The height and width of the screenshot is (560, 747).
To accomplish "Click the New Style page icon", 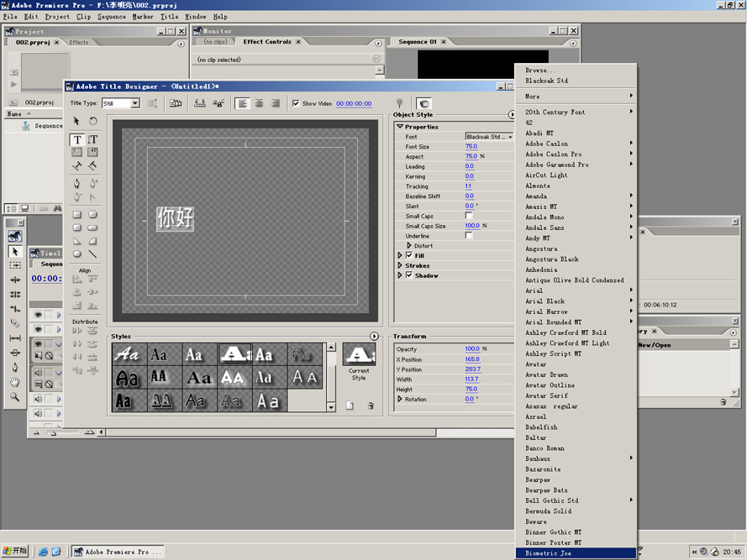I will click(x=350, y=406).
